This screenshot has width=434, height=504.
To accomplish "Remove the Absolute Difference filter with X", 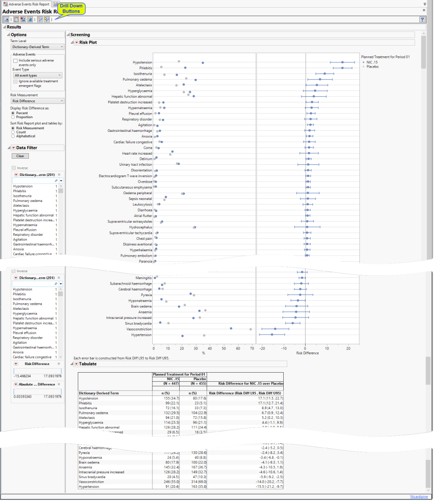I will click(x=59, y=384).
